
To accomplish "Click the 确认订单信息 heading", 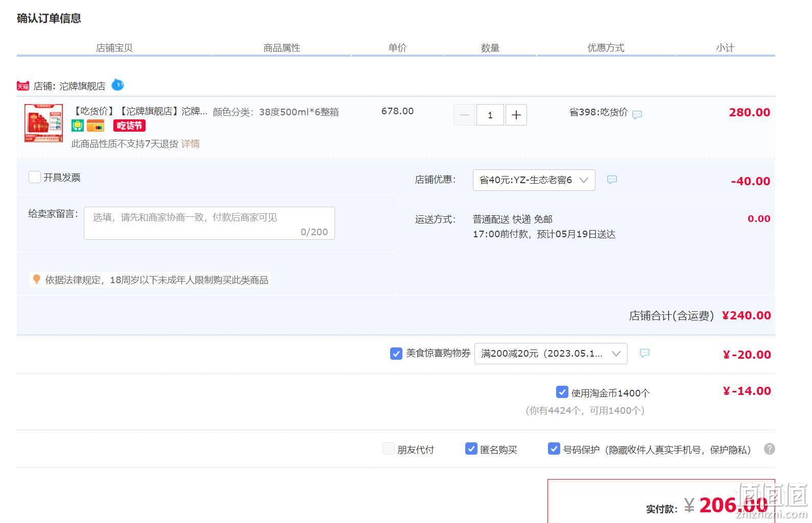I will (49, 18).
